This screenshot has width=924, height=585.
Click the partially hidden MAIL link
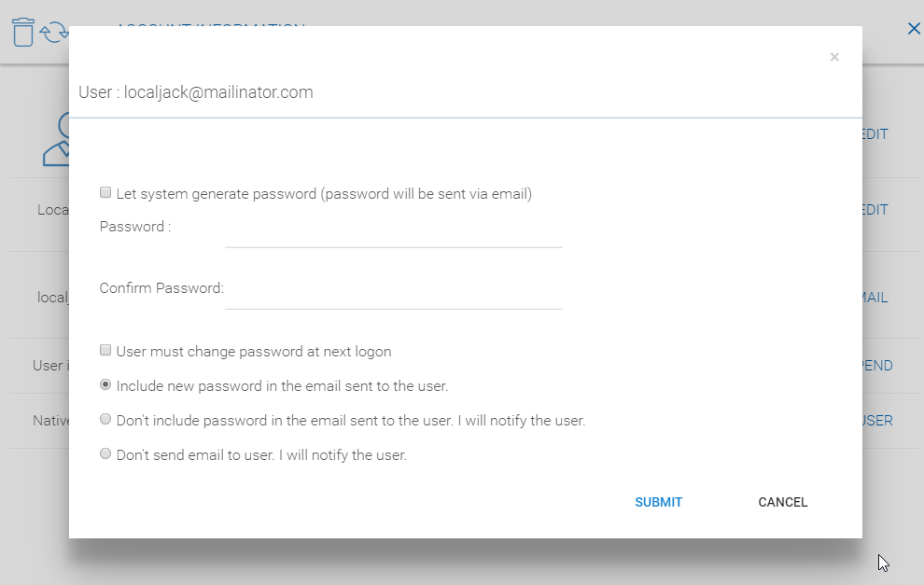click(875, 298)
